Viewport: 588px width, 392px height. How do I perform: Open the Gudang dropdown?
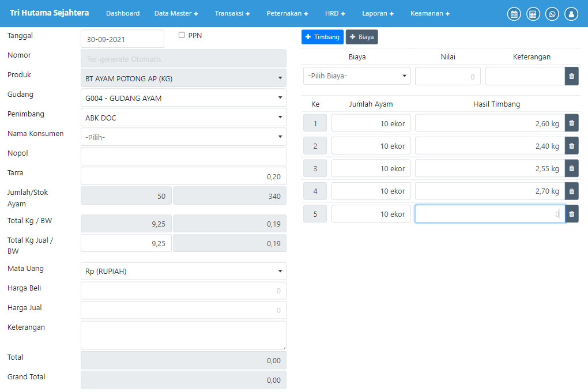(x=183, y=98)
